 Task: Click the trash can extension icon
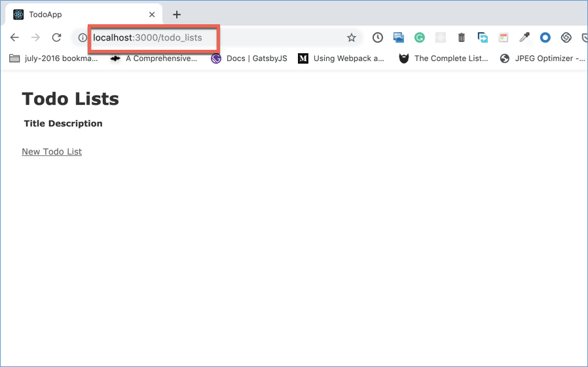pos(462,37)
